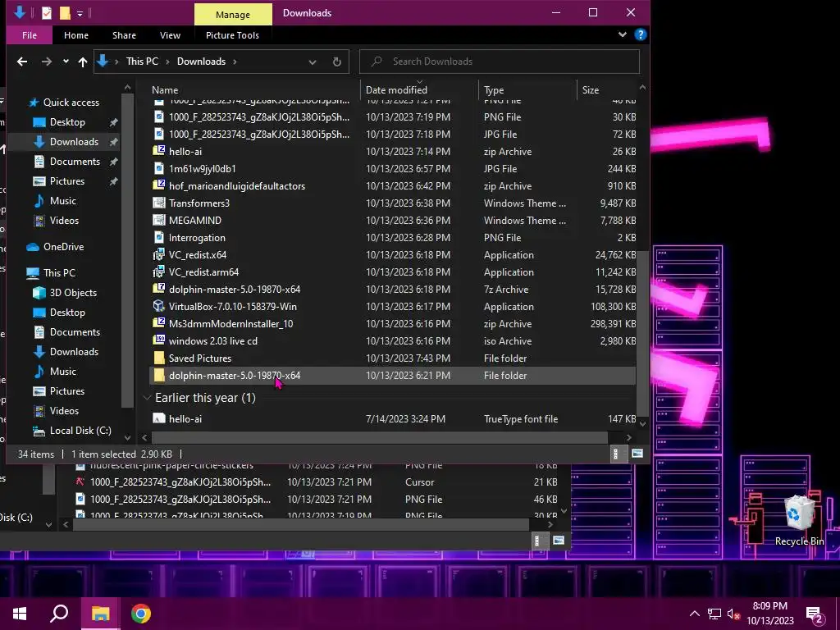Click the Search Downloads field
The width and height of the screenshot is (840, 630).
click(x=500, y=62)
